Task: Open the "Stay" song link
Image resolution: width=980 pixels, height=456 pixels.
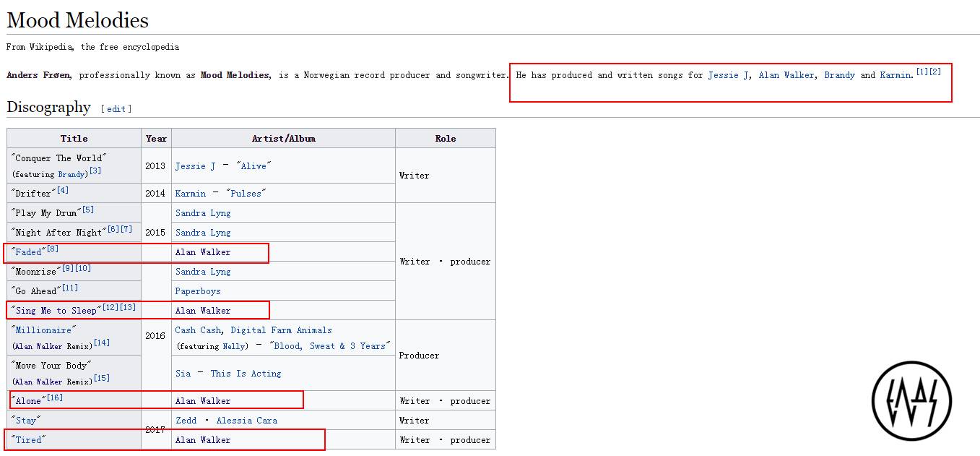Action: tap(27, 421)
